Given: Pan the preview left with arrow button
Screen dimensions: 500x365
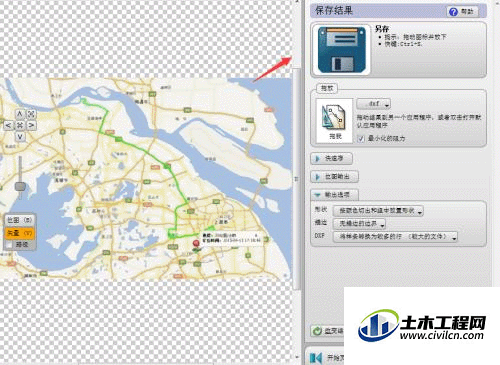Looking at the screenshot, I should [9, 125].
